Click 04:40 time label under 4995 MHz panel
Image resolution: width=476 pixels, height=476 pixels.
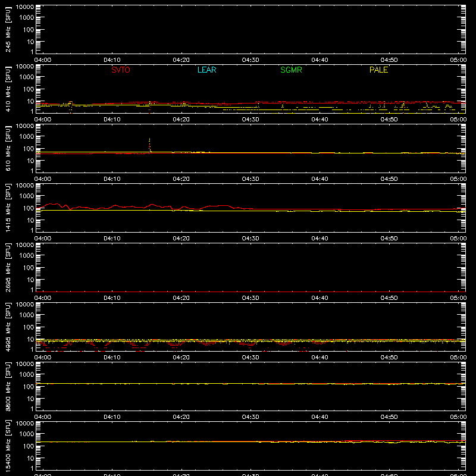(x=320, y=358)
